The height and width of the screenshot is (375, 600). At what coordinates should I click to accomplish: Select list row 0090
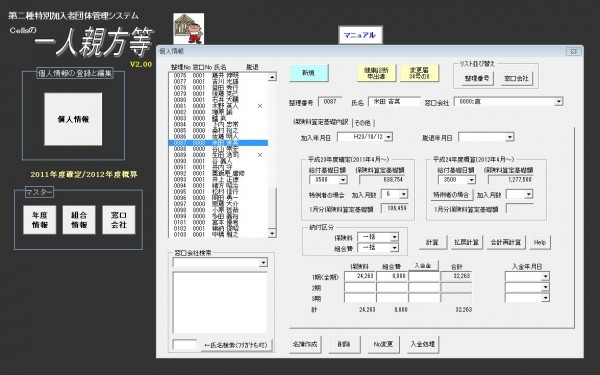click(218, 161)
